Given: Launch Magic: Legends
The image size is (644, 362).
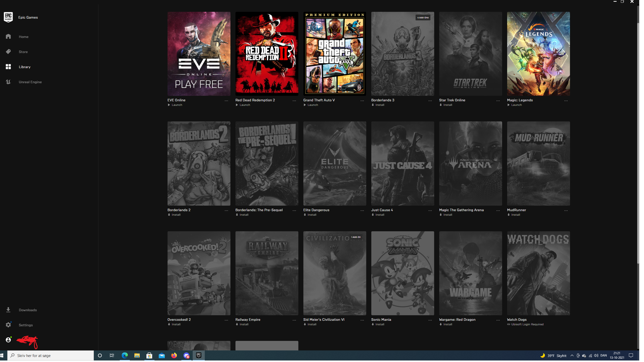Looking at the screenshot, I should pos(515,105).
